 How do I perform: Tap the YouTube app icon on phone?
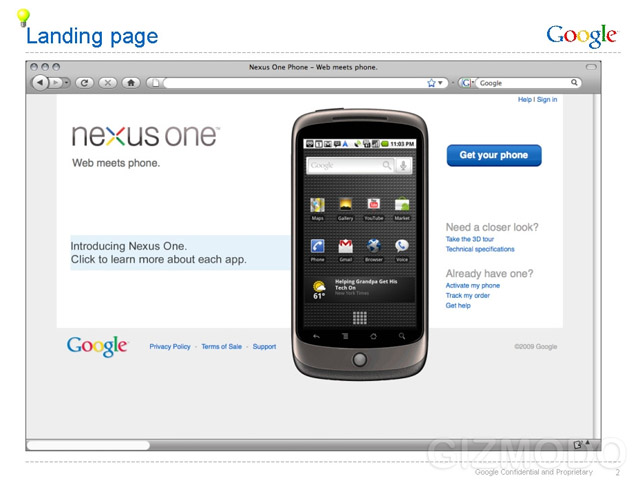[x=373, y=204]
